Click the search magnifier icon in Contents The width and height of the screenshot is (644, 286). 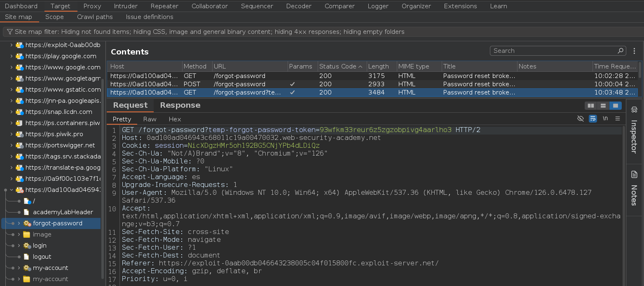tap(621, 51)
